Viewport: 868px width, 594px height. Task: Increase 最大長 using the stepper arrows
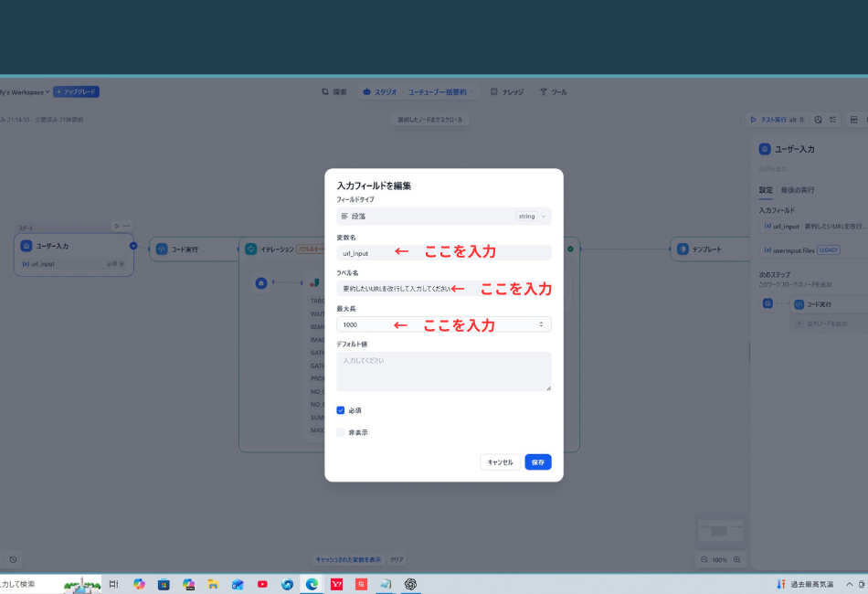pos(541,321)
